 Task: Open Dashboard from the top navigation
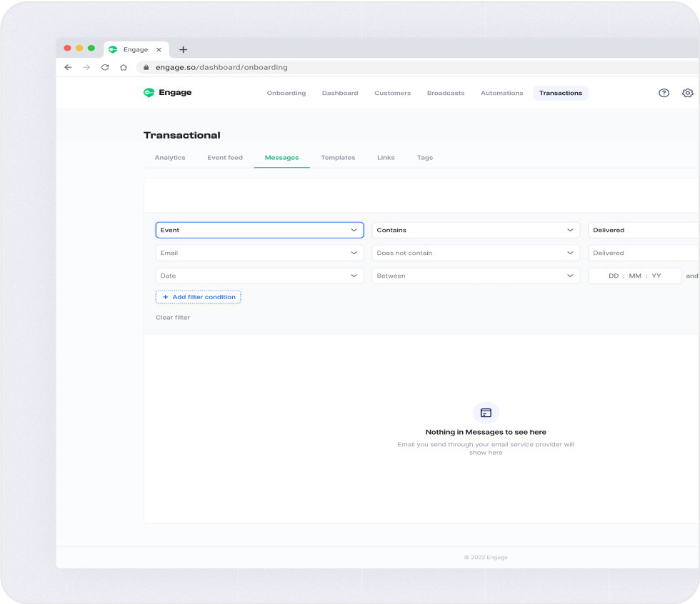[340, 93]
